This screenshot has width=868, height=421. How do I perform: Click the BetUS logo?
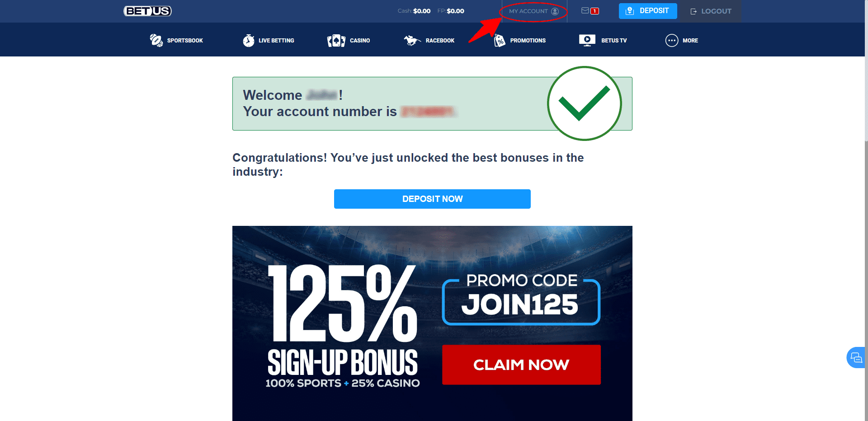147,11
